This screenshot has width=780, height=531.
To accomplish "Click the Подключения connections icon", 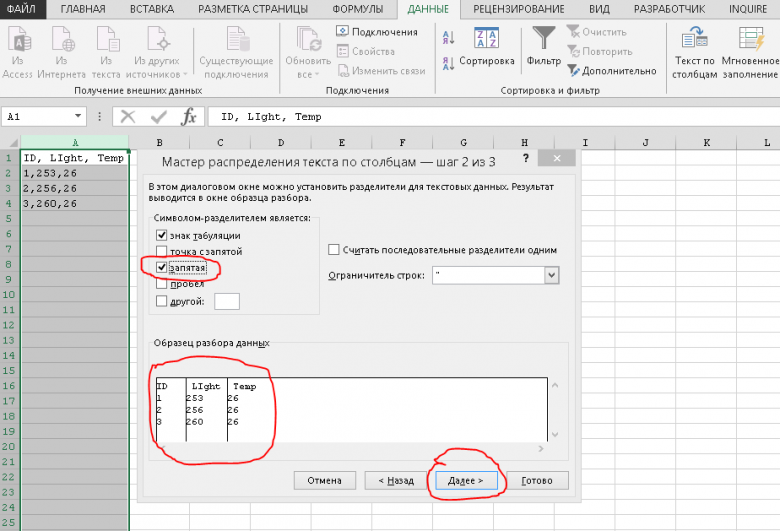I will click(342, 31).
